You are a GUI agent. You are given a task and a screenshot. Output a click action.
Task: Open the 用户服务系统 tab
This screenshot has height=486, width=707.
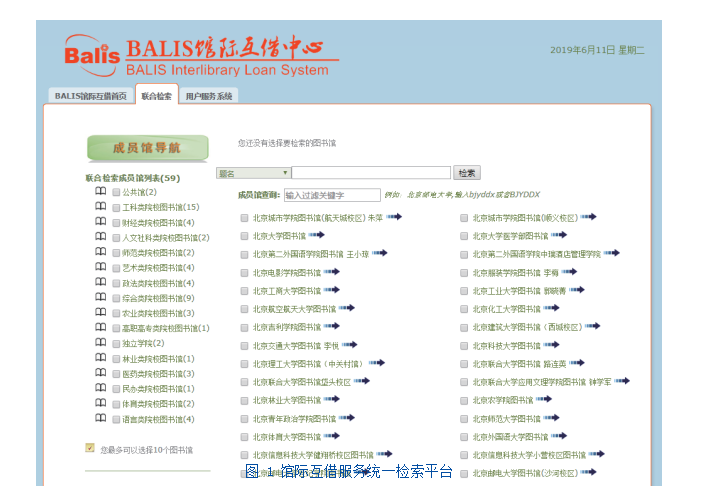coord(209,96)
